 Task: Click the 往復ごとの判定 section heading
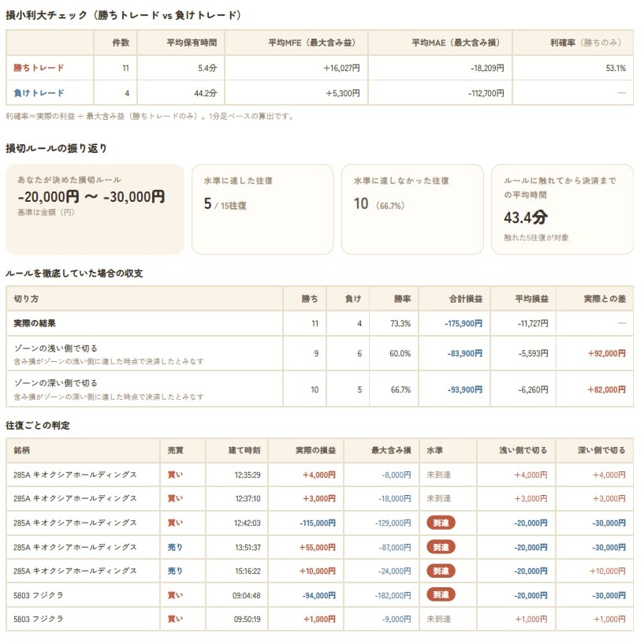(x=38, y=426)
